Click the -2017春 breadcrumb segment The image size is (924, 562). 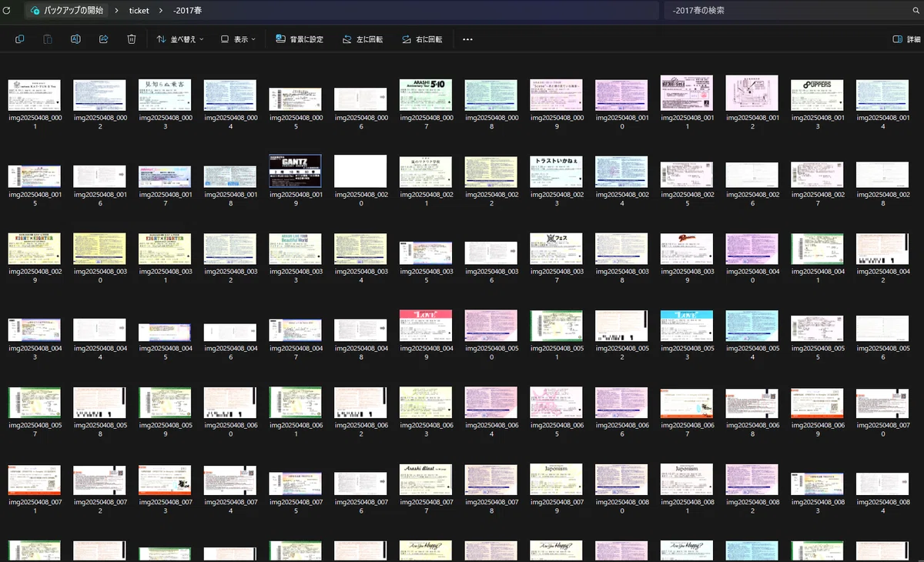click(188, 11)
